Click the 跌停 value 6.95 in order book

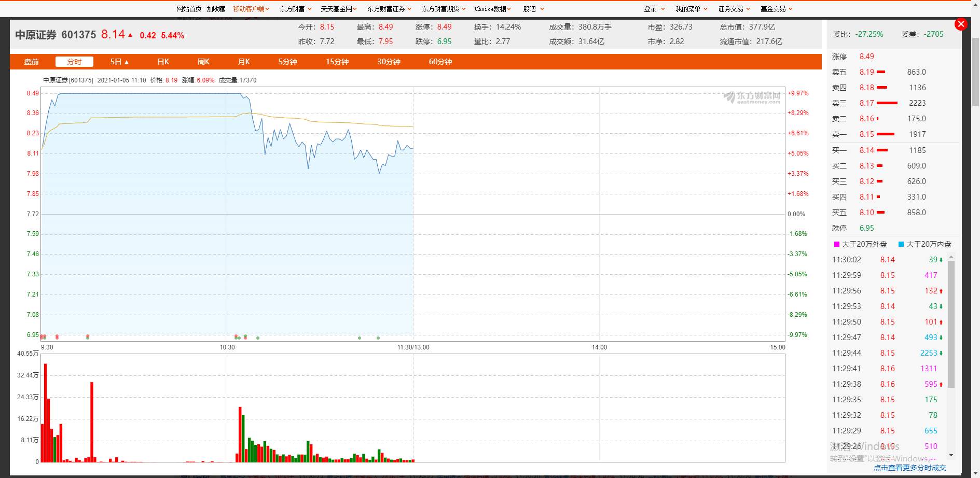click(866, 228)
